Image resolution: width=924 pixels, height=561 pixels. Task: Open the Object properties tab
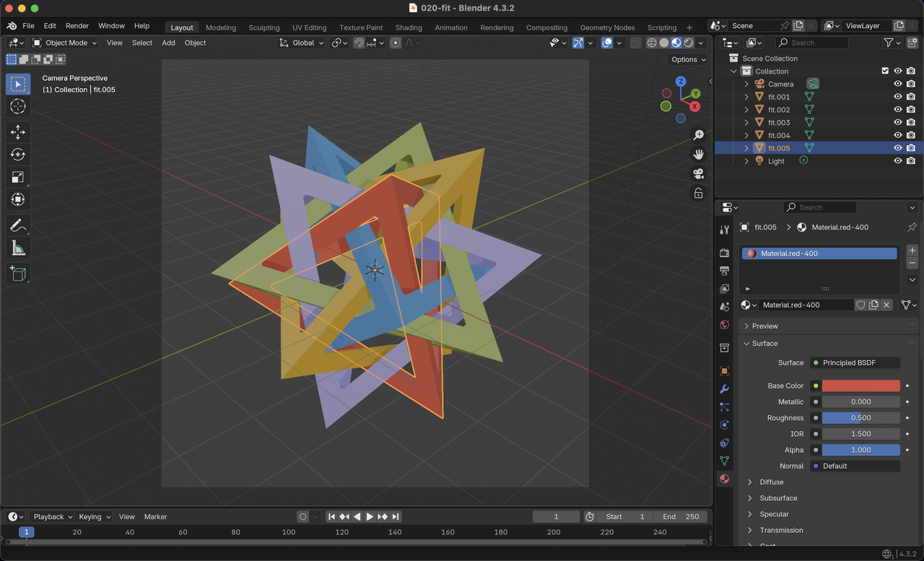click(724, 371)
